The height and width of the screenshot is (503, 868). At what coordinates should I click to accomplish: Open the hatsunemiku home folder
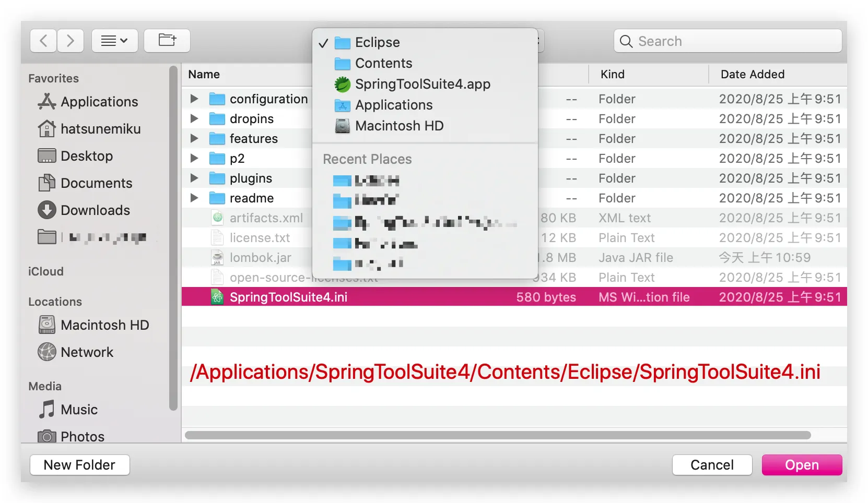click(100, 129)
